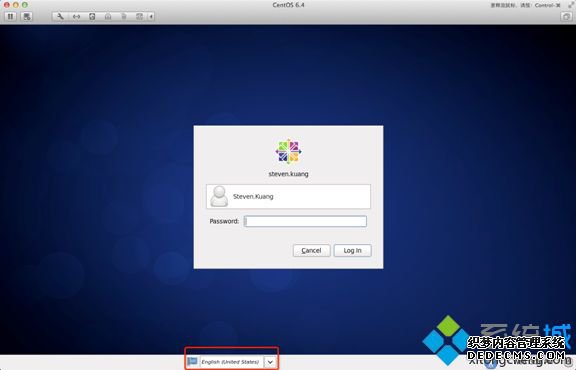
Task: Click the CentOS 6.4 window title
Action: 288,5
